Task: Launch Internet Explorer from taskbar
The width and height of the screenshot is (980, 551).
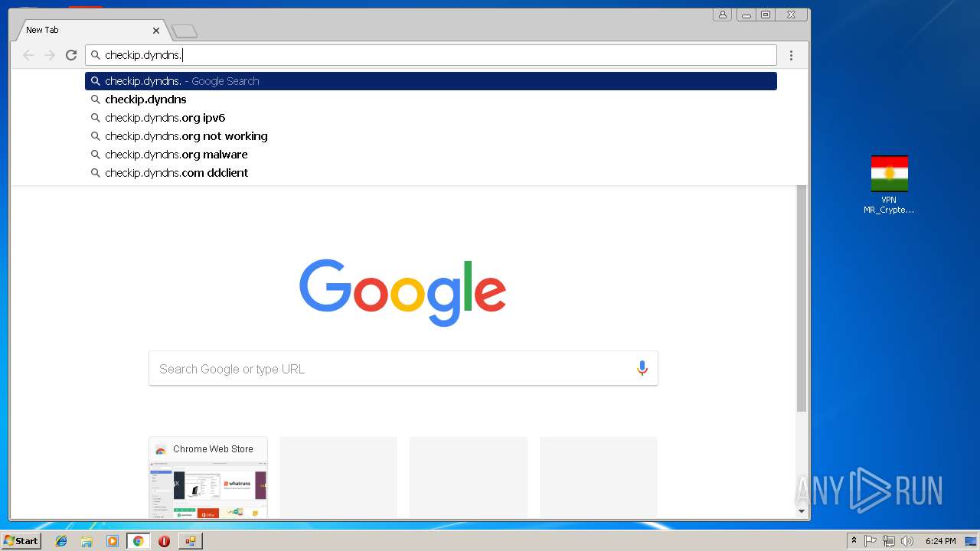Action: 61,541
